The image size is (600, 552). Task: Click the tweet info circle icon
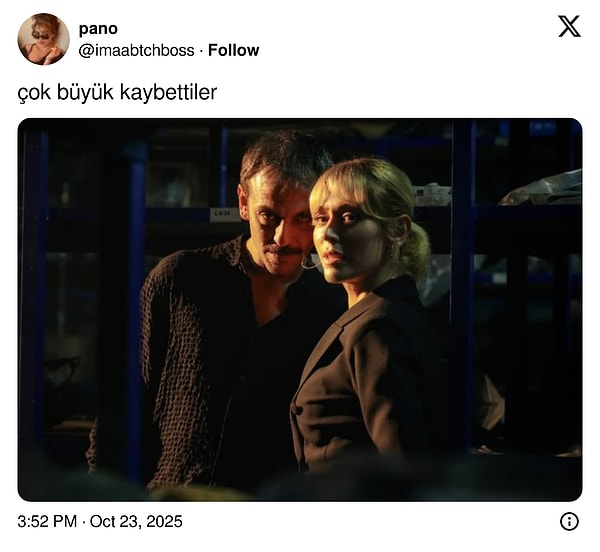(x=569, y=521)
